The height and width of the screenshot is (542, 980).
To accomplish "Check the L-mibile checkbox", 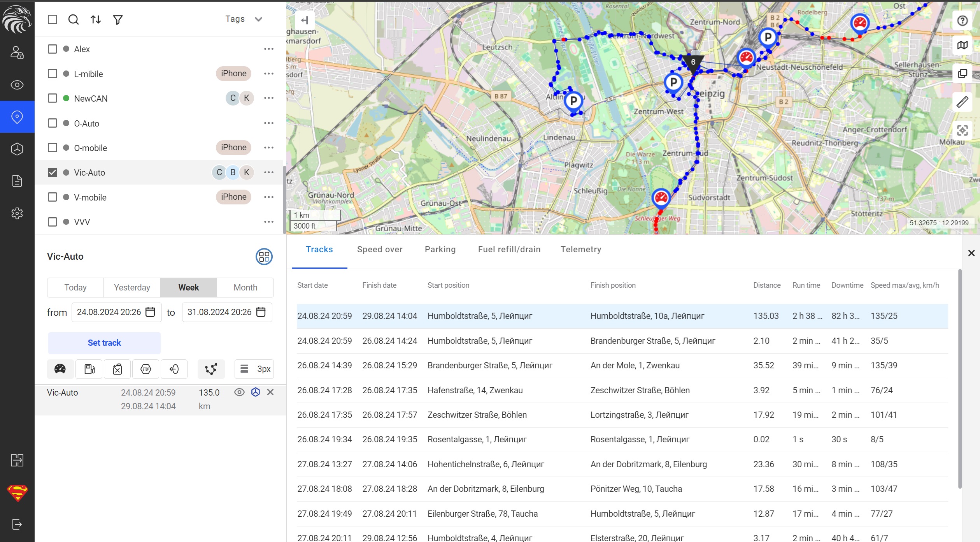I will pos(53,74).
